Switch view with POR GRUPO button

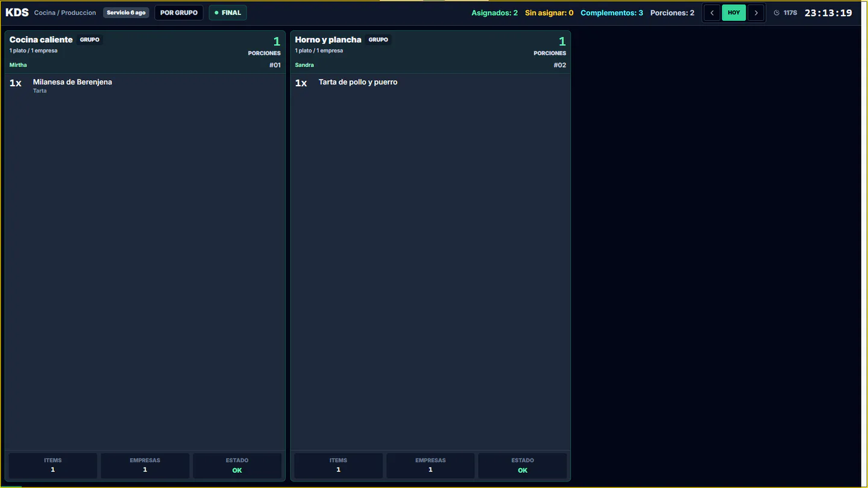point(179,13)
